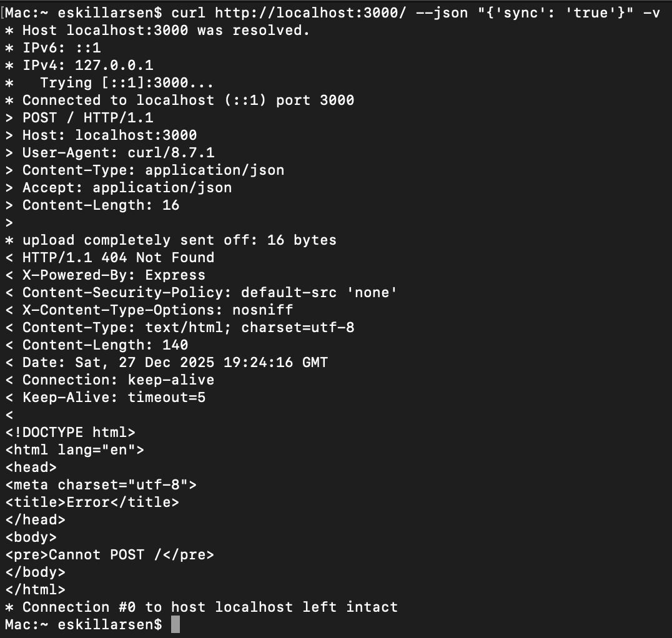672x638 pixels.
Task: Click the "Content-Length: 16" request header
Action: (x=101, y=205)
